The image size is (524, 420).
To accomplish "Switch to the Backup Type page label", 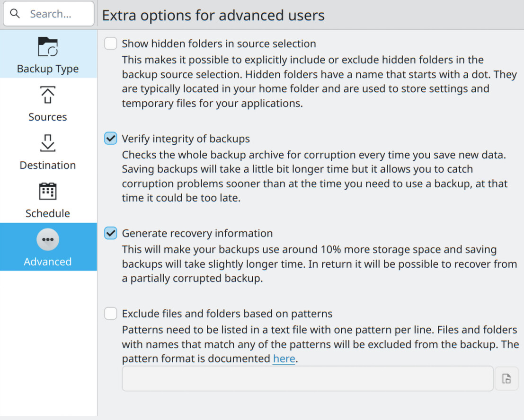I will pyautogui.click(x=48, y=69).
